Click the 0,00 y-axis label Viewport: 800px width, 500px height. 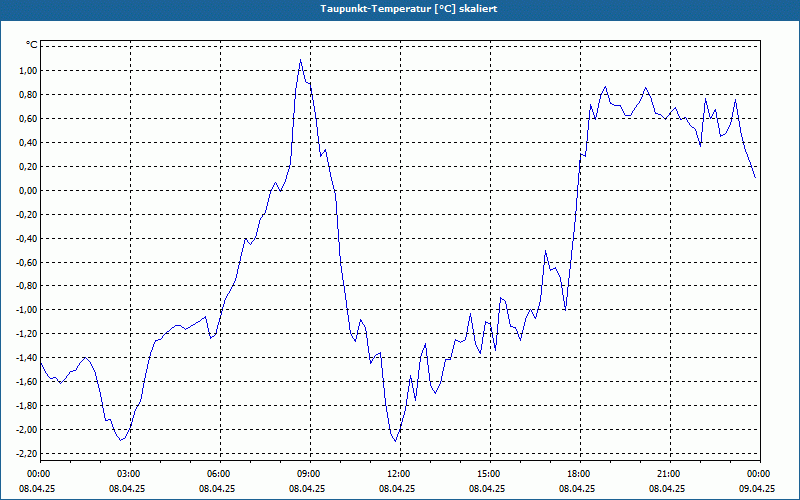(x=29, y=191)
